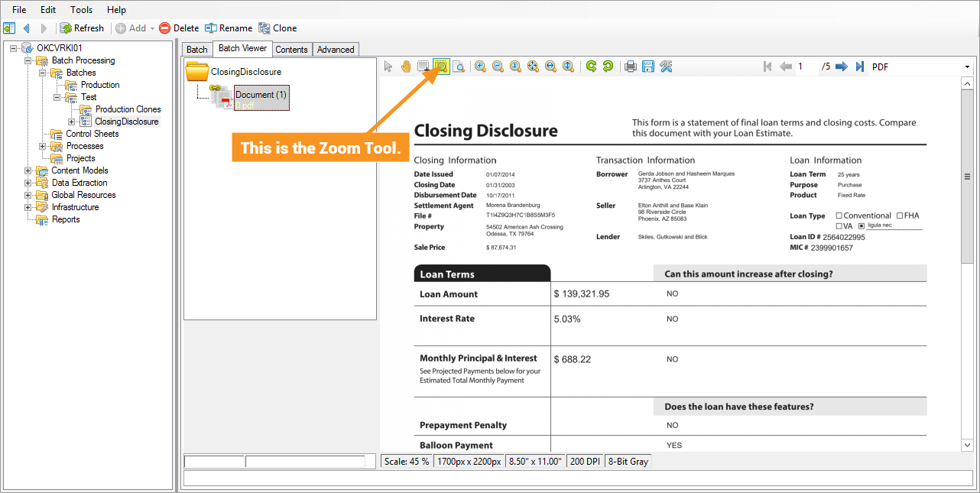Expand the Data Extraction node
Image resolution: width=980 pixels, height=493 pixels.
click(x=28, y=183)
